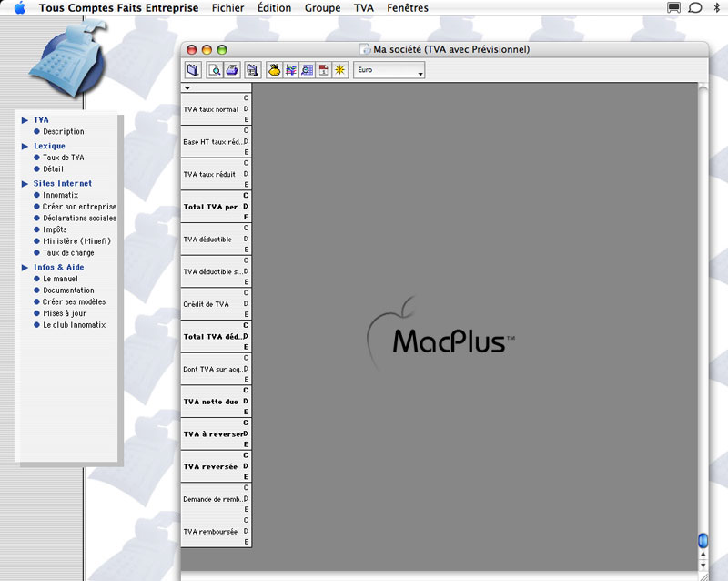Click the Lexique section heading
The image size is (728, 581).
(49, 146)
